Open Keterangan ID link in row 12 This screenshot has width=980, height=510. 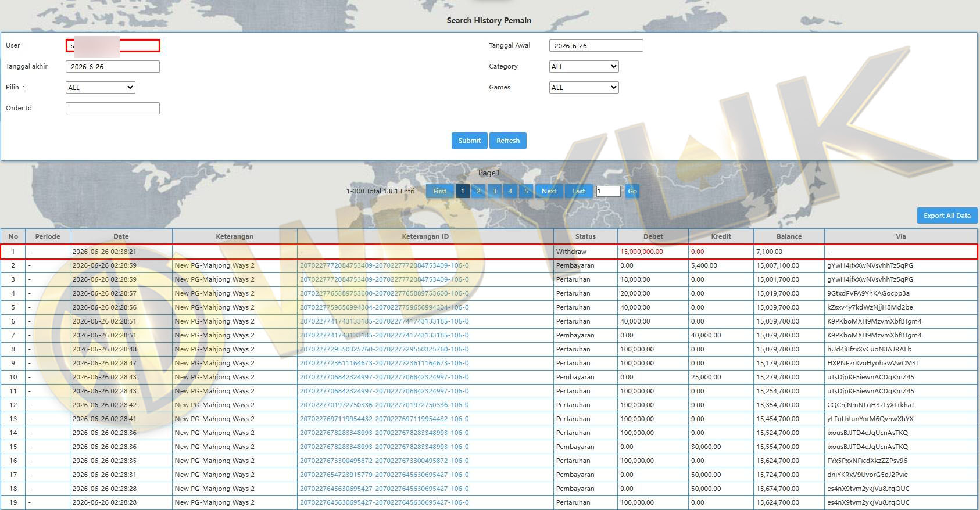coord(384,405)
